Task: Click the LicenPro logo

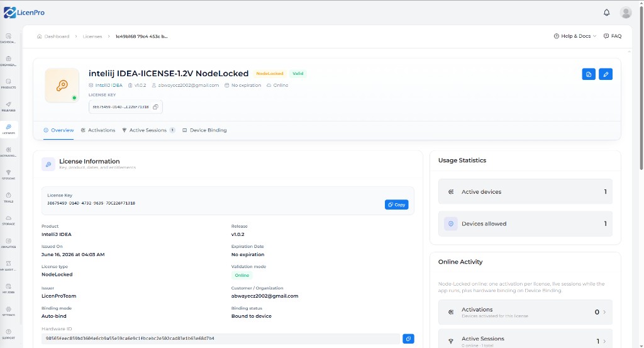Action: [x=24, y=13]
